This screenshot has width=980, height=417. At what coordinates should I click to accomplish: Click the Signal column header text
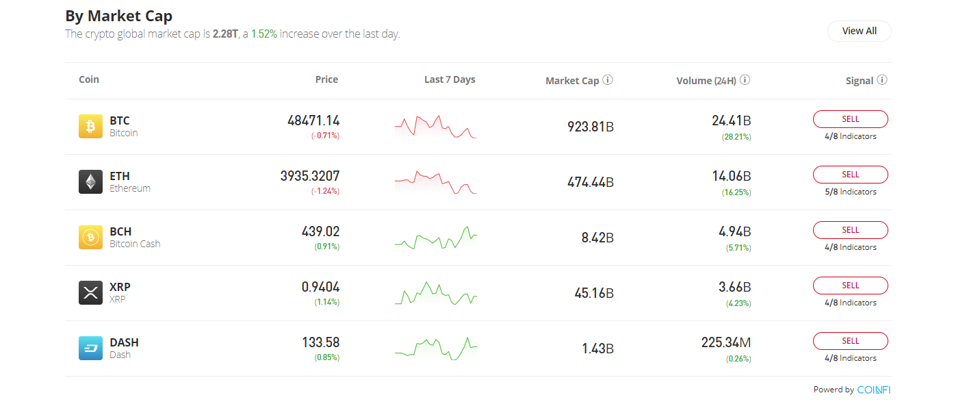860,81
